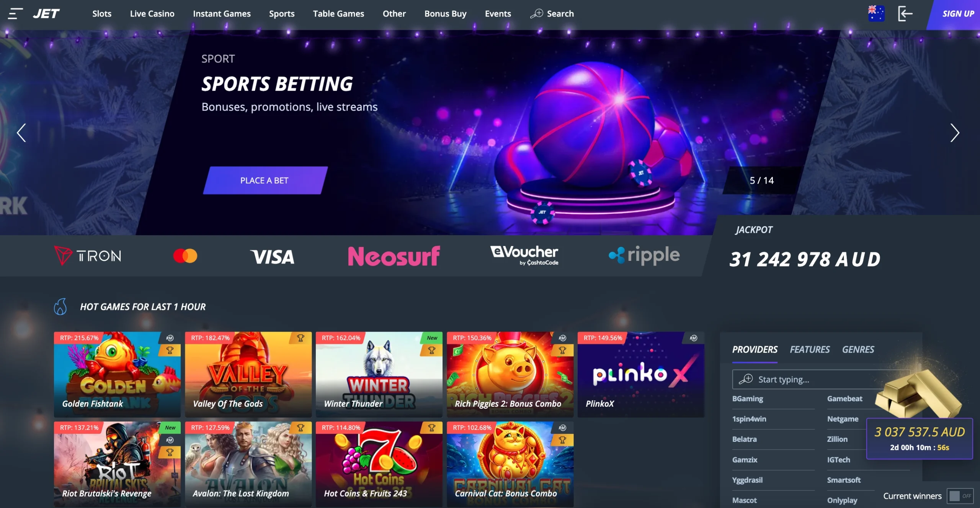980x508 pixels.
Task: Click the Place a Bet button
Action: coord(265,180)
